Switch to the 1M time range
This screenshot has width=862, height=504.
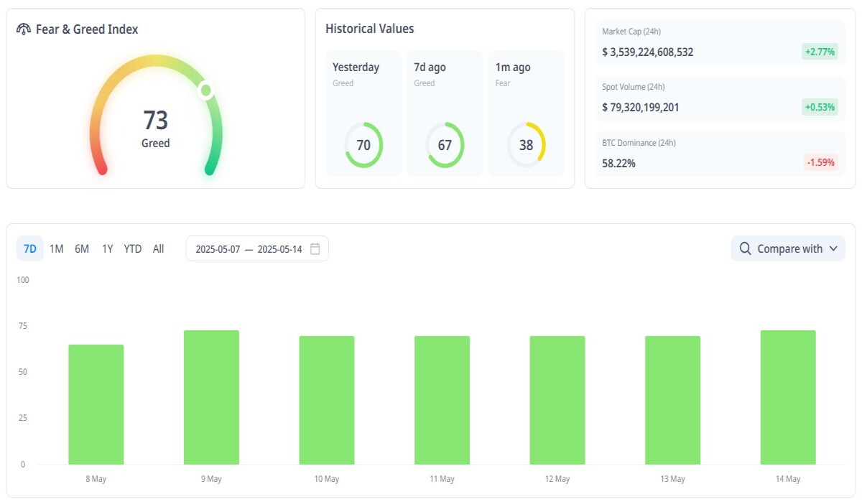point(57,248)
